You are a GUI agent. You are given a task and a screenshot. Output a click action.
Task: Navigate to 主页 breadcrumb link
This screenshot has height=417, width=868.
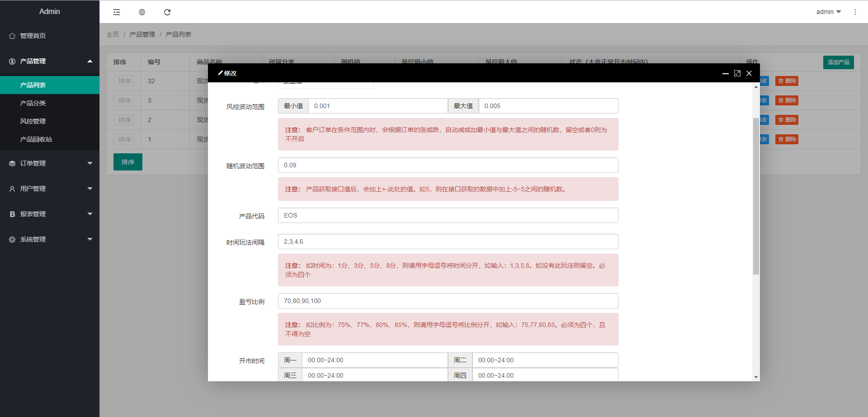click(x=113, y=34)
